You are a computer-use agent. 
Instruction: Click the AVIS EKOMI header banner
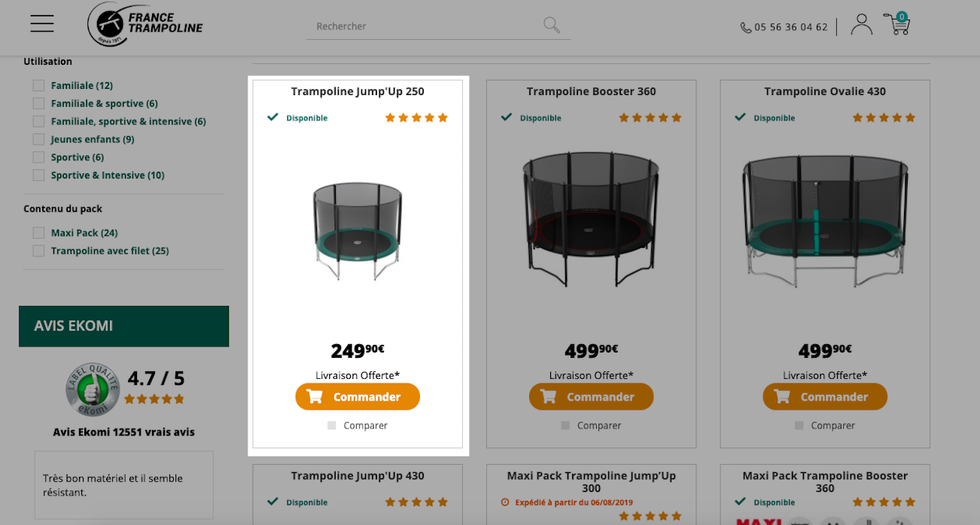[x=123, y=326]
